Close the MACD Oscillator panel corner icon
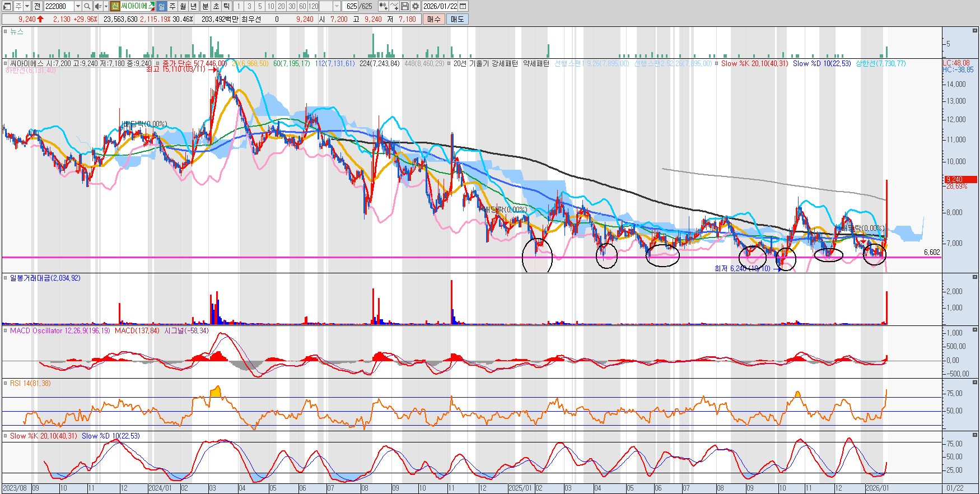The image size is (980, 494). pyautogui.click(x=975, y=329)
